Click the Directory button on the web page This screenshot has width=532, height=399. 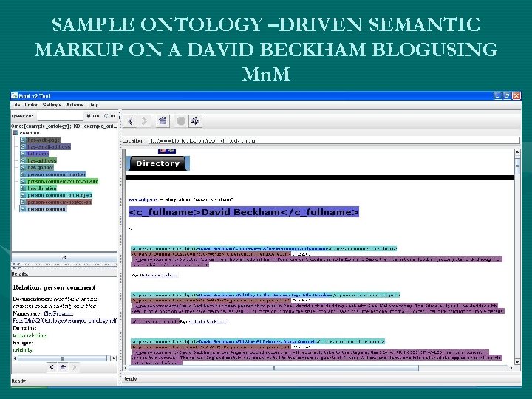click(158, 163)
